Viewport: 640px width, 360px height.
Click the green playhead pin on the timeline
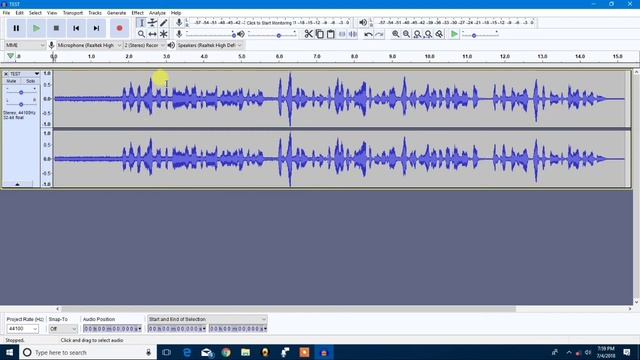(10, 56)
